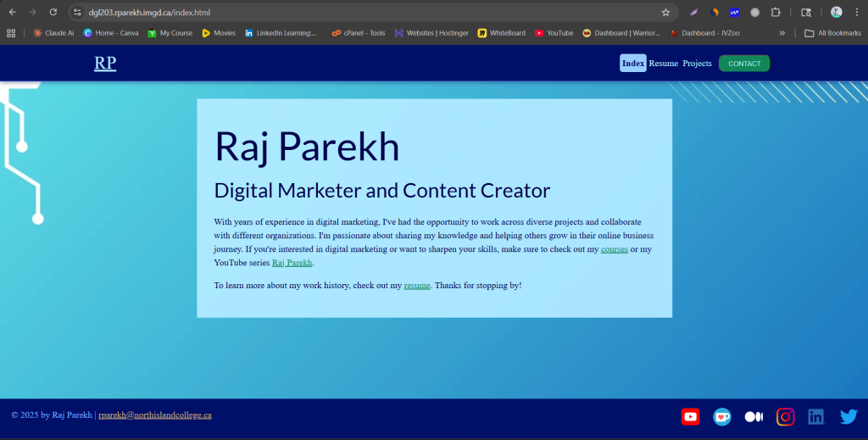The width and height of the screenshot is (868, 440).
Task: Visit the Instagram icon in footer
Action: tap(786, 416)
